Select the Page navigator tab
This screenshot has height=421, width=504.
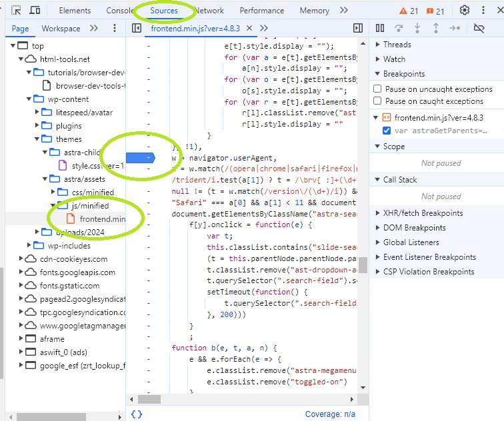point(20,29)
